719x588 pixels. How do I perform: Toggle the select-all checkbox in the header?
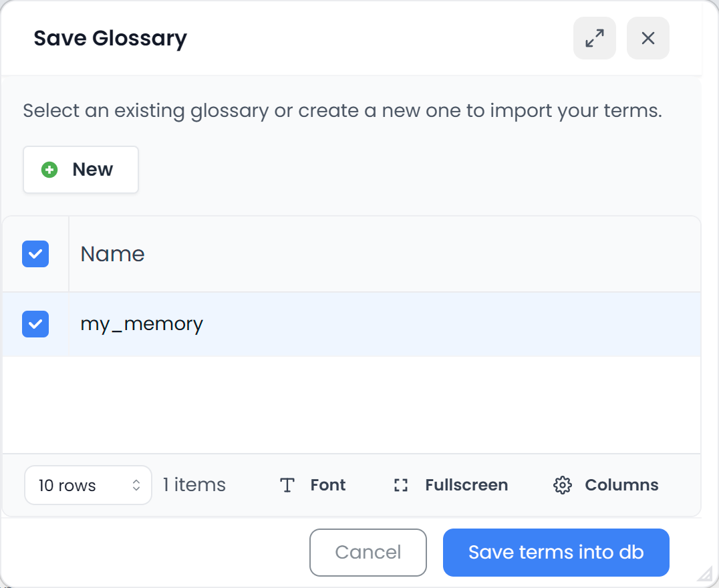(x=35, y=254)
